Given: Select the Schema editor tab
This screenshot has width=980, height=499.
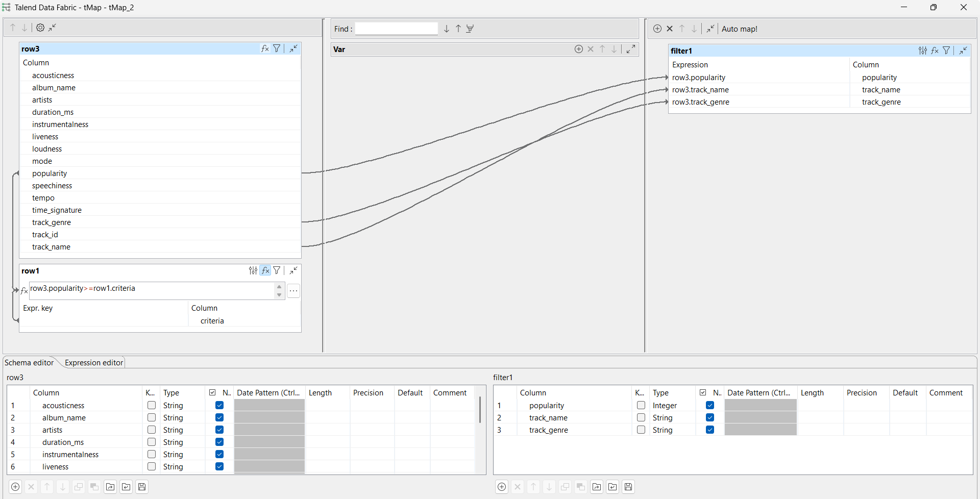Looking at the screenshot, I should 29,362.
